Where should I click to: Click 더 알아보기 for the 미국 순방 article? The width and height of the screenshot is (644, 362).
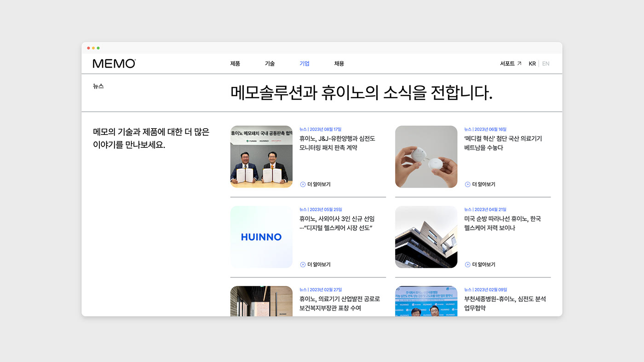483,265
